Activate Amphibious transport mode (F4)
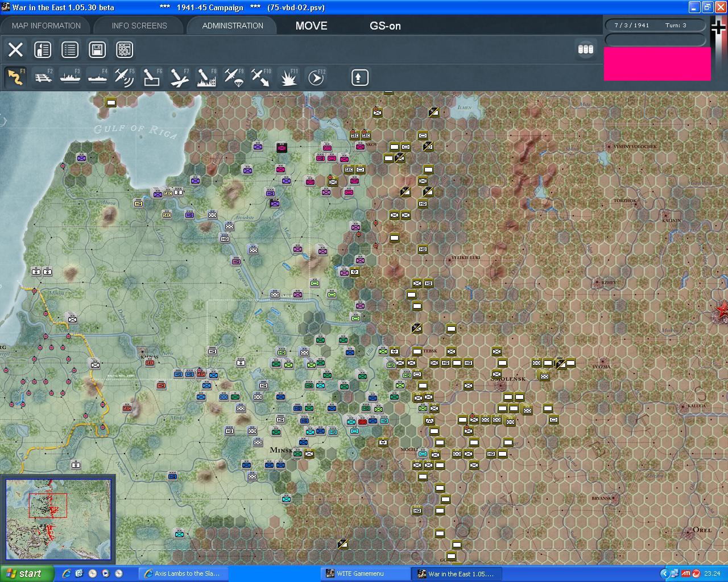Viewport: 728px width, 582px height. [x=97, y=77]
